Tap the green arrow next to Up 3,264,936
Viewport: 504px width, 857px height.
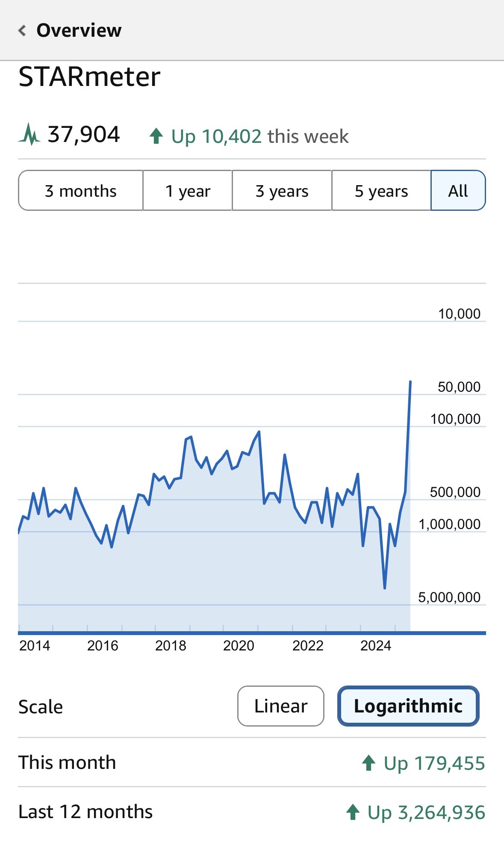click(353, 812)
